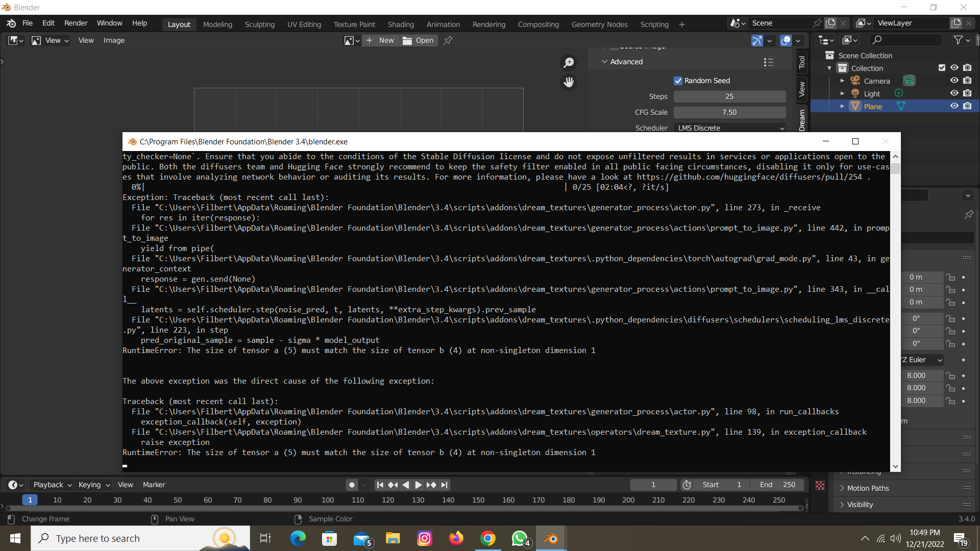This screenshot has width=980, height=551.
Task: Hide the Plane object via eye icon
Action: tap(954, 106)
